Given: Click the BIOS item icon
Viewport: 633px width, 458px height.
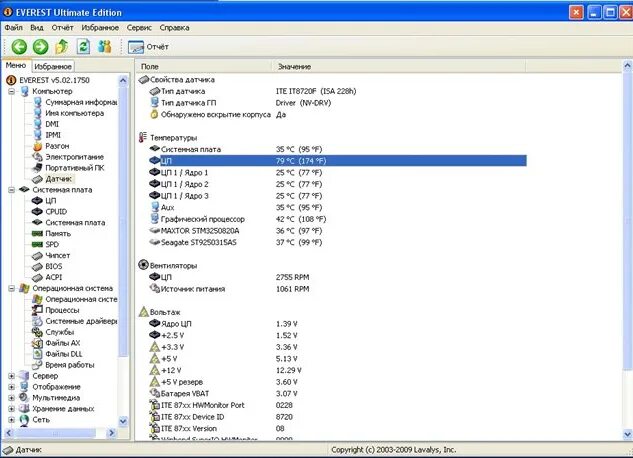Looking at the screenshot, I should [x=38, y=267].
